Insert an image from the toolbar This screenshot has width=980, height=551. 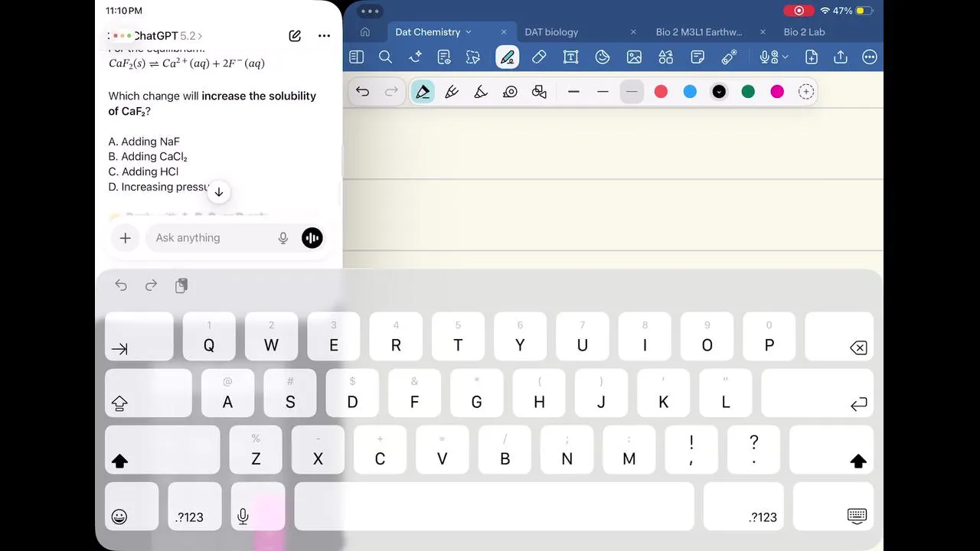(634, 57)
